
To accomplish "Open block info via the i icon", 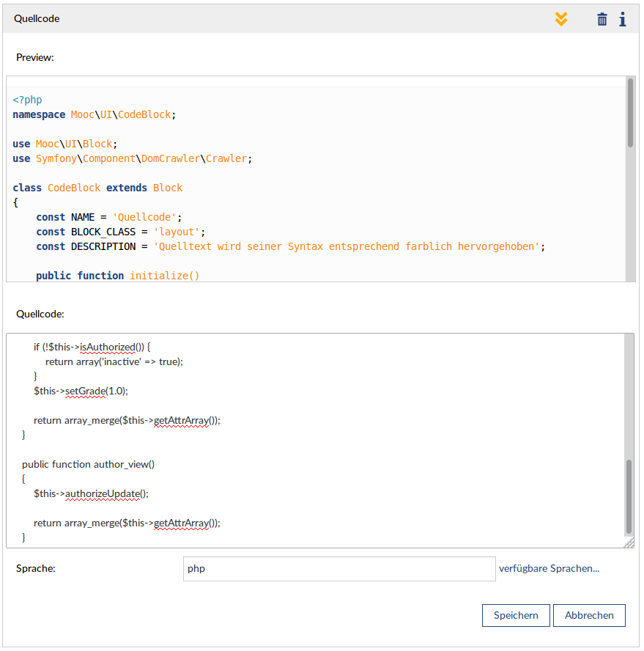I will [622, 19].
